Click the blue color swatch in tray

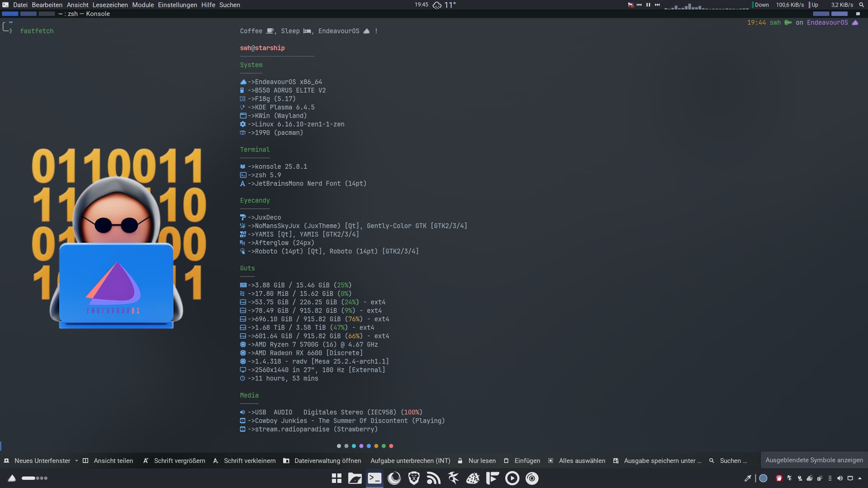(763, 478)
